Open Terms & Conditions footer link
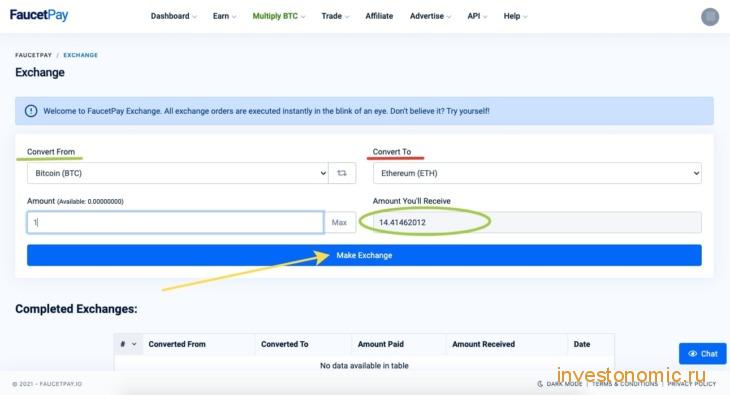This screenshot has height=395, width=730. pyautogui.click(x=625, y=384)
